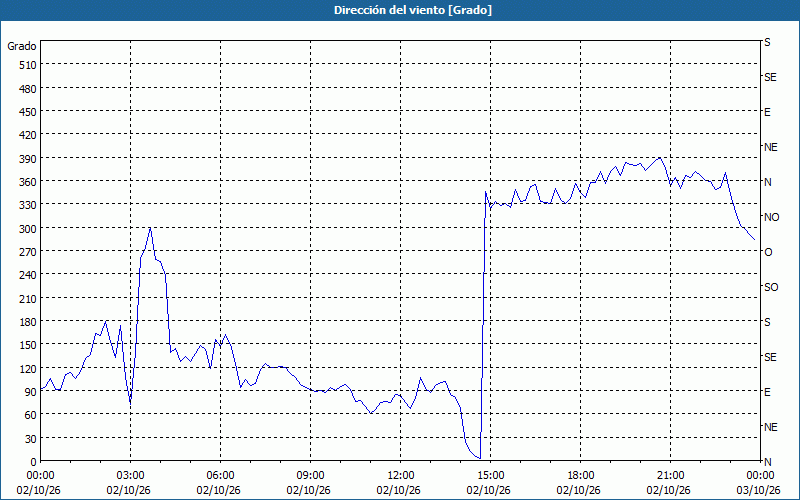Click the compass label 'S' level with 180 degrees

click(767, 322)
